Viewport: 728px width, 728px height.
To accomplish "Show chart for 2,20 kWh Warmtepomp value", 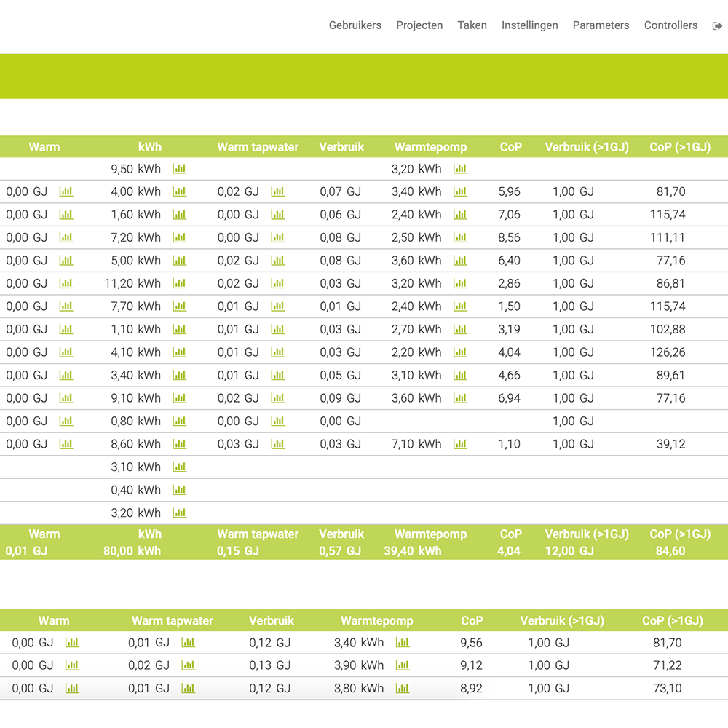I will coord(460,352).
